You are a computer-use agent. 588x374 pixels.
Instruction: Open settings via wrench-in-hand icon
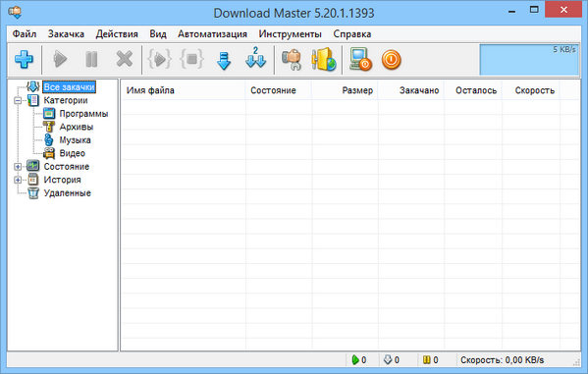tap(292, 59)
